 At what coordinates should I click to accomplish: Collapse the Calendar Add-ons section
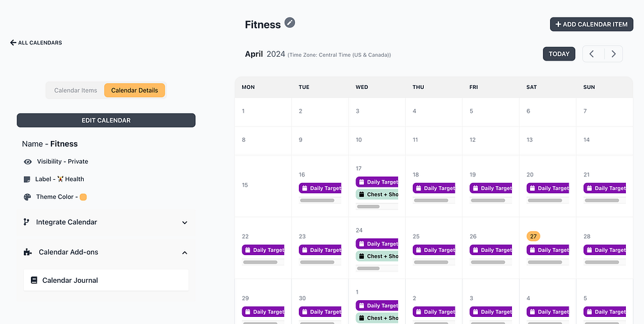coord(184,253)
